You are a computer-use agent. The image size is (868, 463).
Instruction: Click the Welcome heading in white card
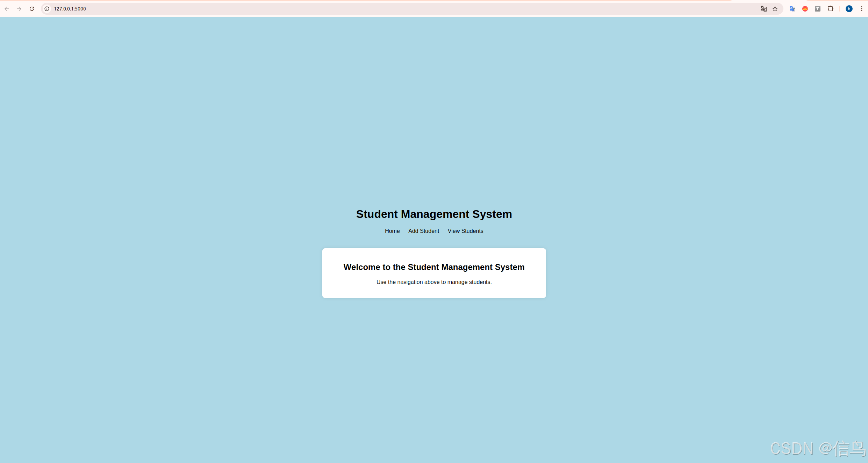[x=434, y=267]
